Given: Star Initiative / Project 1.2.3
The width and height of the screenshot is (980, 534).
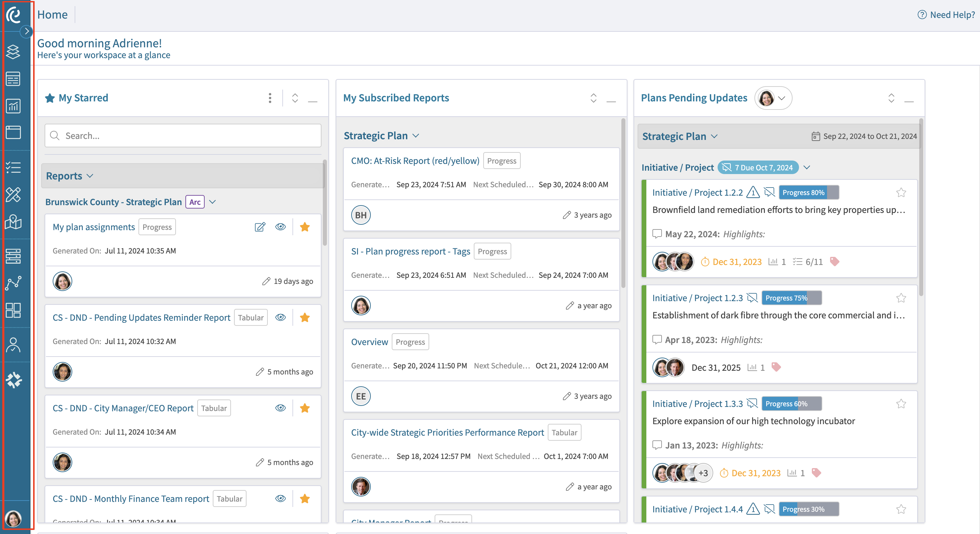Looking at the screenshot, I should point(901,298).
